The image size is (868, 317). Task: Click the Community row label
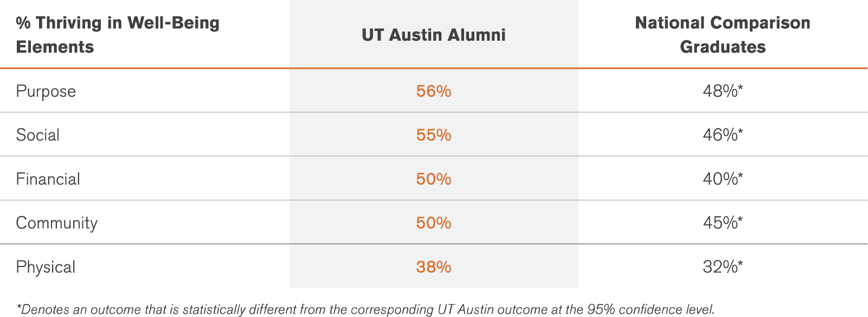57,223
